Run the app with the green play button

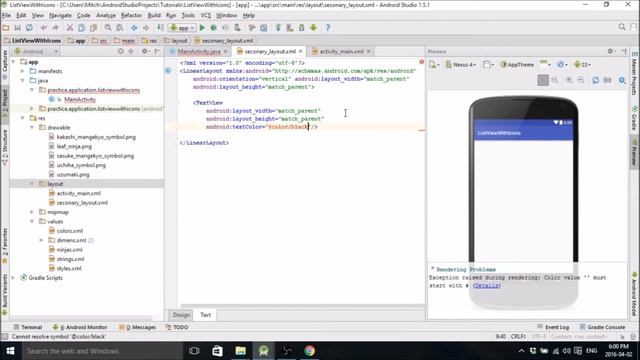point(202,28)
